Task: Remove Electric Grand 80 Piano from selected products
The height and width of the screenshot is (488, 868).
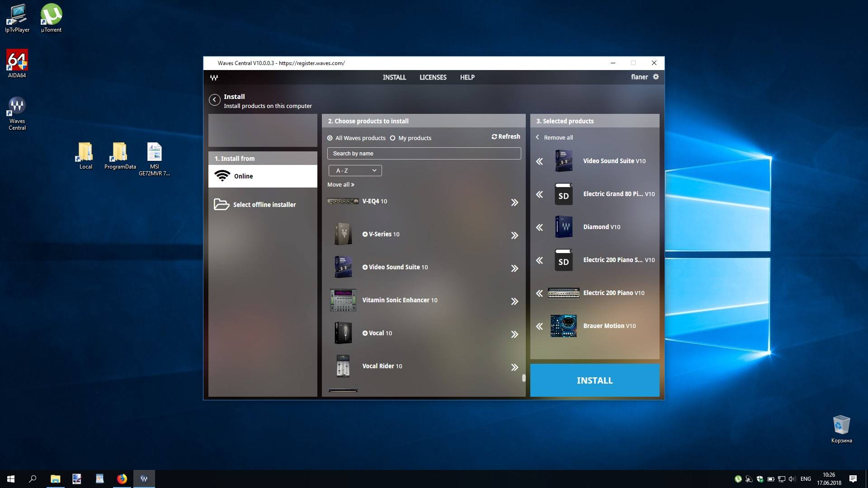Action: [539, 194]
